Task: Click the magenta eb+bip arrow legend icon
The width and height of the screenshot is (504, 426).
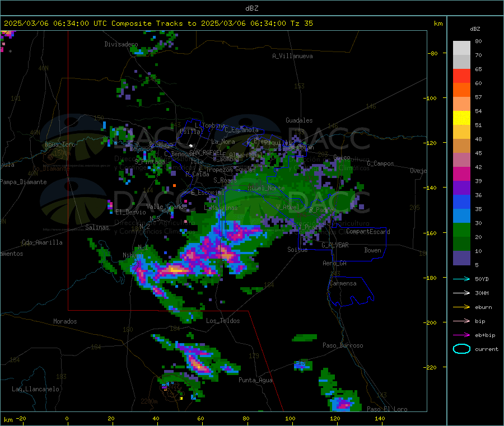Action: (461, 335)
